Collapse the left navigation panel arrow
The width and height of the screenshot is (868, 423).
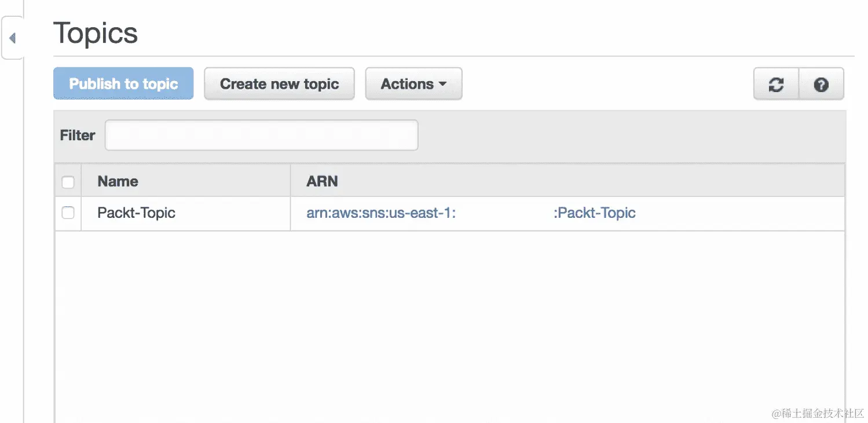click(12, 38)
